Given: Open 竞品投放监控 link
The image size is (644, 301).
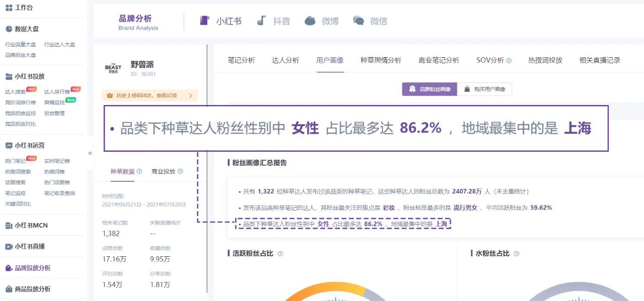Looking at the screenshot, I should tap(21, 114).
